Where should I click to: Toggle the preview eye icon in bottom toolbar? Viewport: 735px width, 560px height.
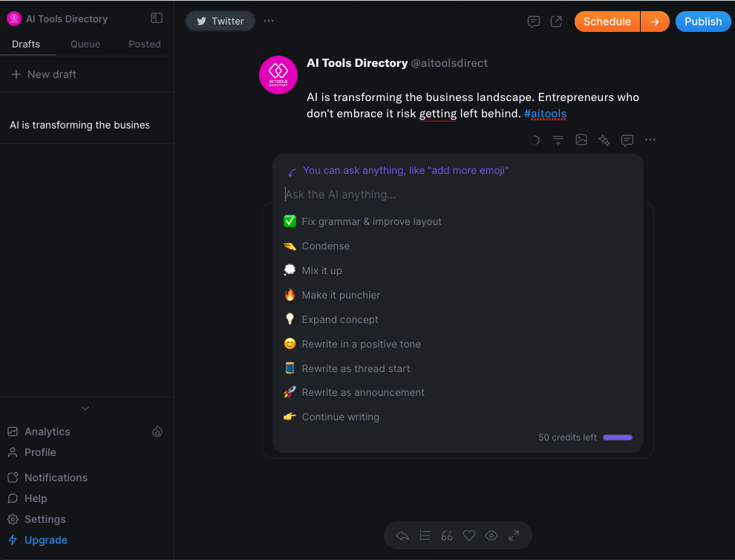[x=491, y=535]
